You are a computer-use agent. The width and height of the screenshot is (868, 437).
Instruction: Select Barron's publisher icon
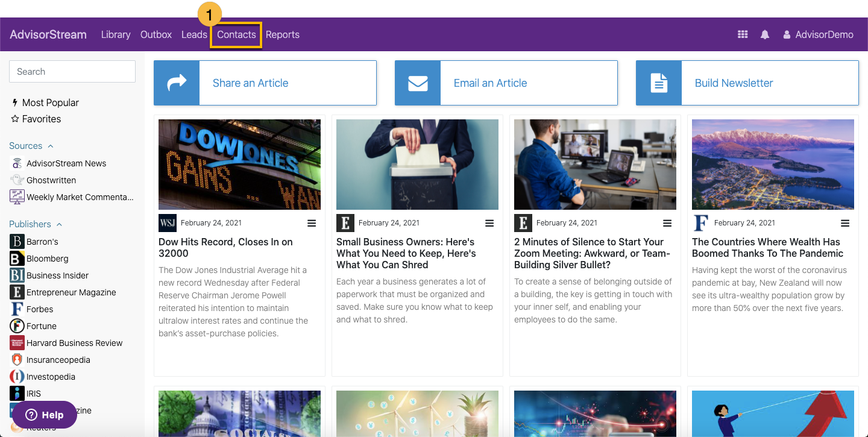click(x=17, y=242)
